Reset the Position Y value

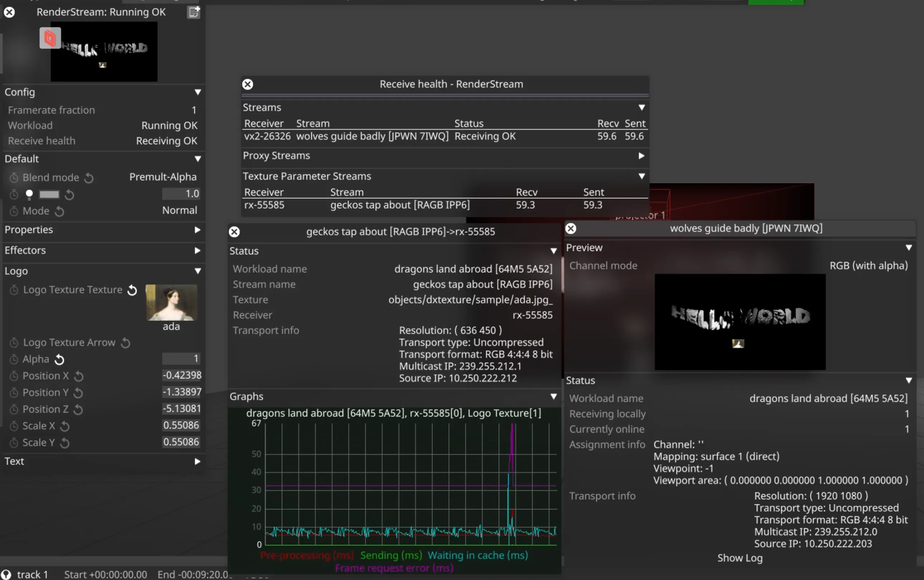tap(78, 393)
